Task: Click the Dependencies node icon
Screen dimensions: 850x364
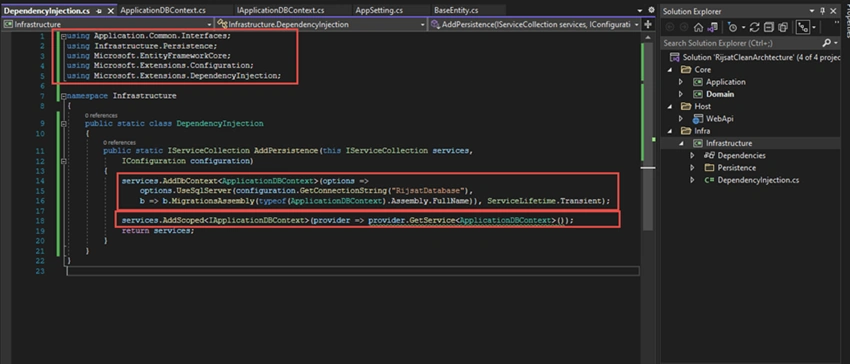Action: pyautogui.click(x=710, y=156)
